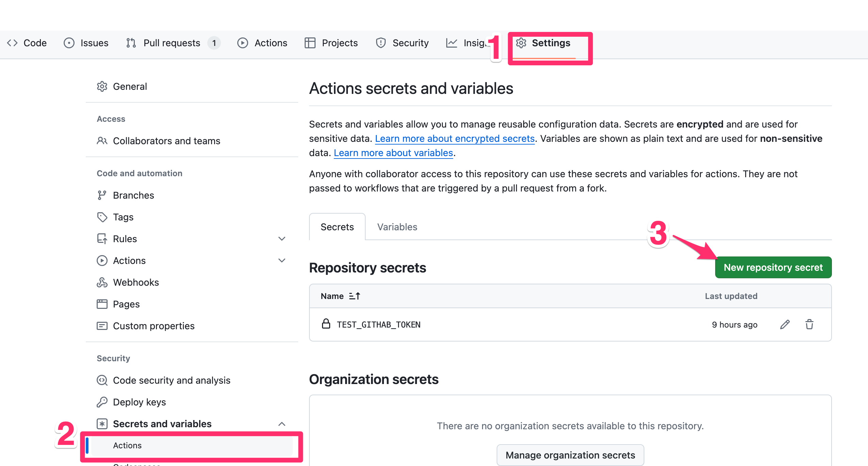Expand the sidebar Actions section chevron
The image size is (868, 466).
[282, 261]
